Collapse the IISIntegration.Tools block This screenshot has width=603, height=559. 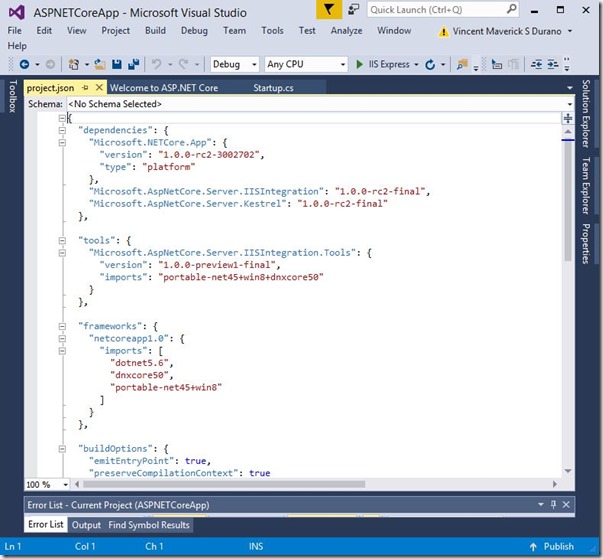click(62, 253)
